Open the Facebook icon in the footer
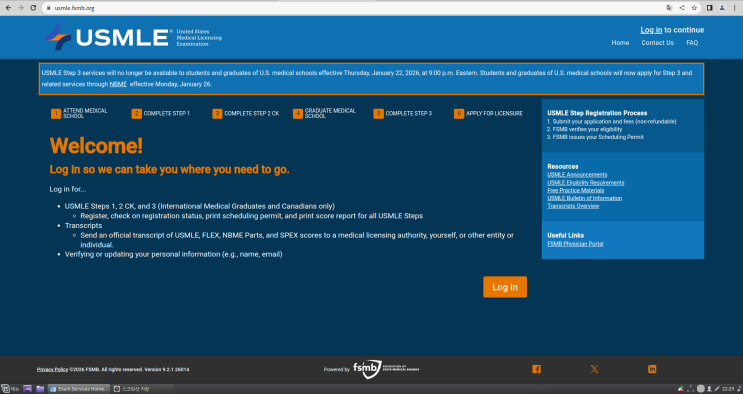This screenshot has width=743, height=394. click(536, 369)
